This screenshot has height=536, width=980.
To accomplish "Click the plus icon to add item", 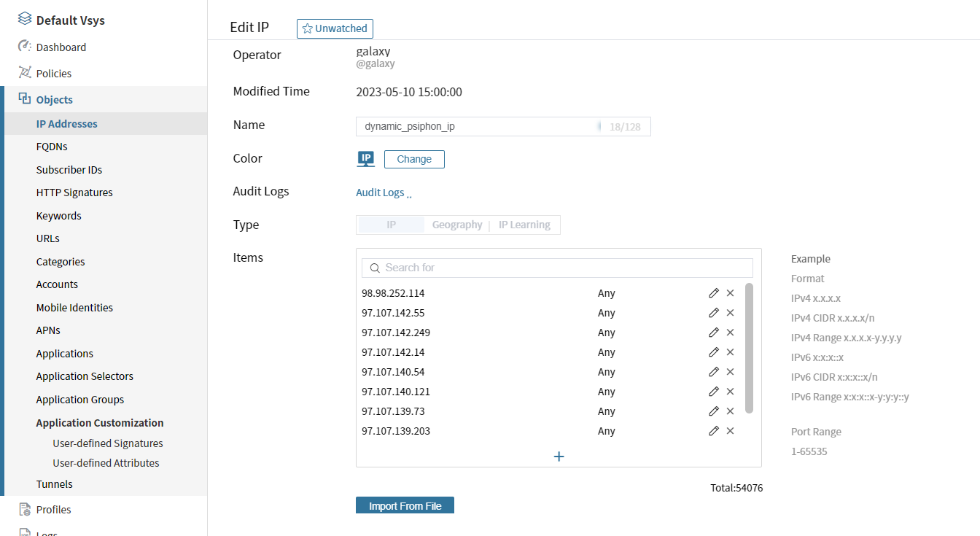I will [x=559, y=457].
